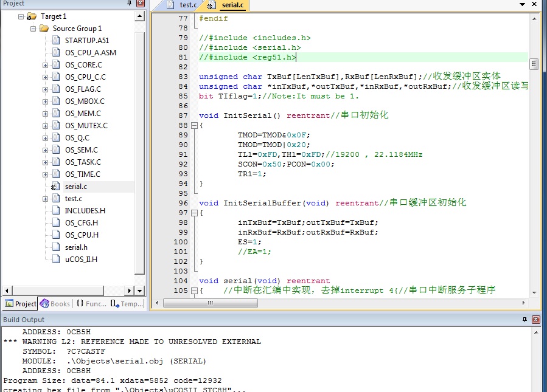Screen dimensions: 547x392
Task: Click the serial.c file icon in tree
Action: (55, 186)
